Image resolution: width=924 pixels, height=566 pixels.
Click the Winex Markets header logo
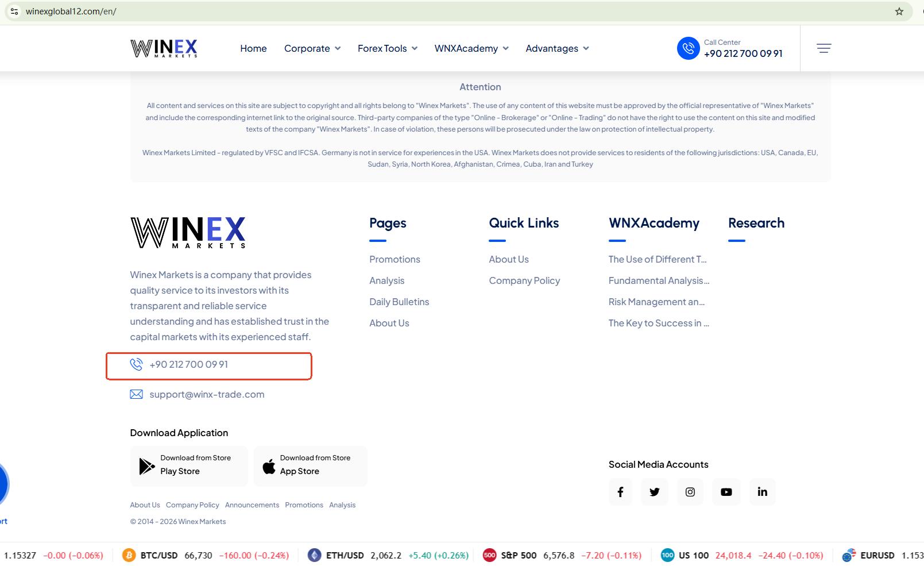[x=164, y=48]
